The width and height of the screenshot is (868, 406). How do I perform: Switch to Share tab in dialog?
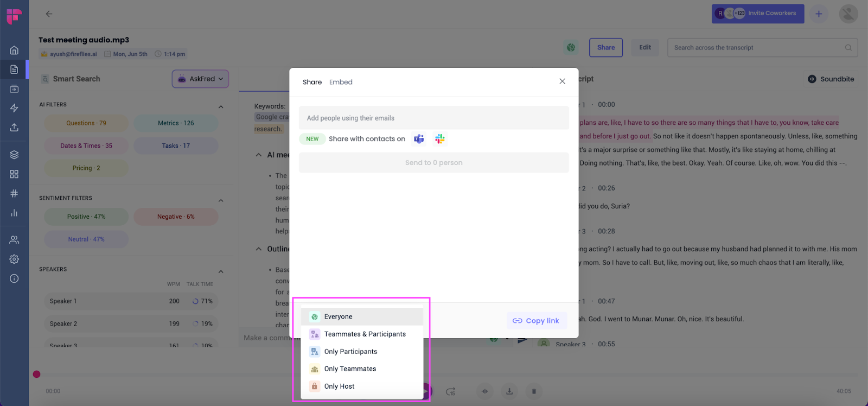pos(312,82)
